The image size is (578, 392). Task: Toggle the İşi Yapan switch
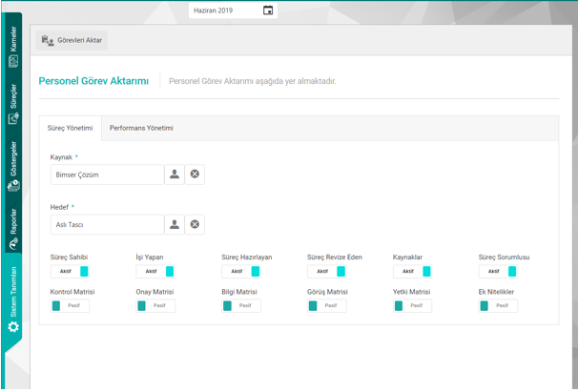click(155, 272)
